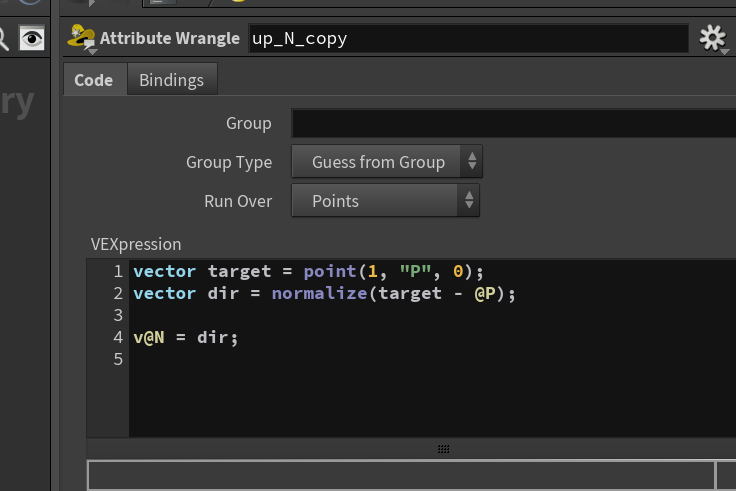Click the Attribute Wrangle node icon
The image size is (736, 491).
click(x=82, y=38)
